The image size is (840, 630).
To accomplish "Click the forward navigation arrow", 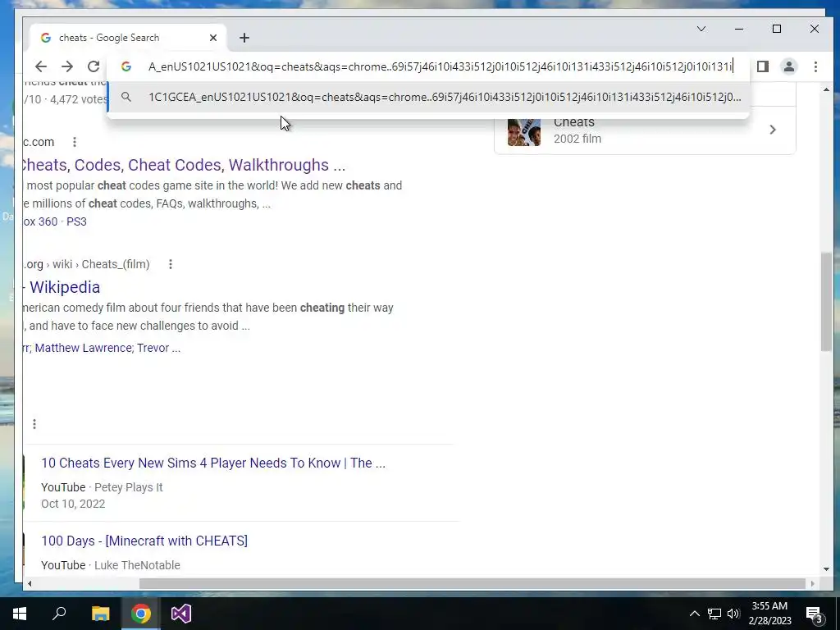I will 67,66.
